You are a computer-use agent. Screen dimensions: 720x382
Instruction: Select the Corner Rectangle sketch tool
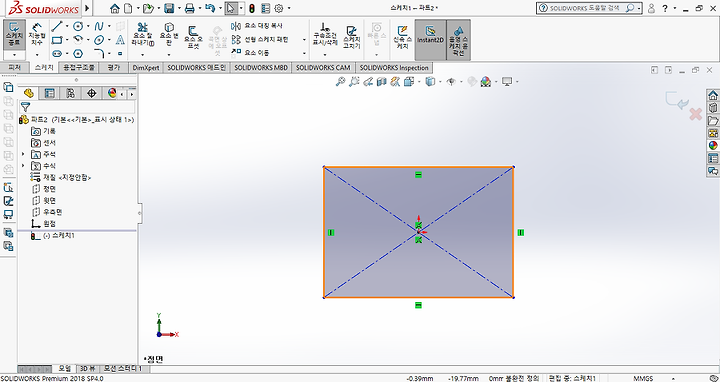click(57, 40)
